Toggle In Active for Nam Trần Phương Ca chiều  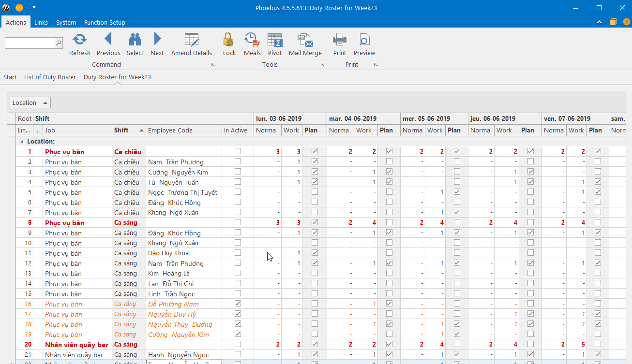tap(238, 161)
